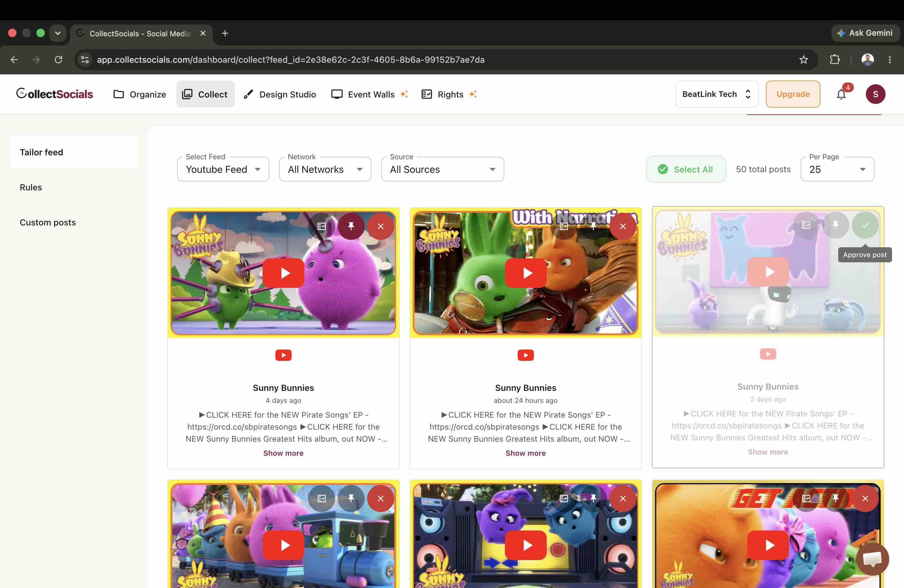Open the Per Page dropdown
904x588 pixels.
coord(837,169)
